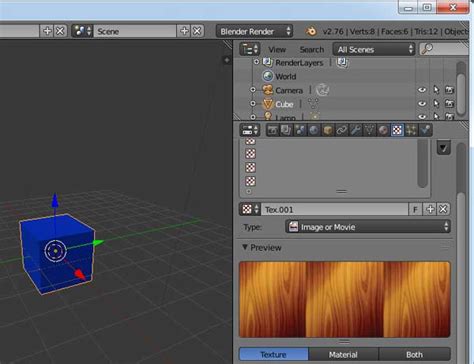Open the outliner Search menu
The image size is (474, 364).
pos(312,49)
